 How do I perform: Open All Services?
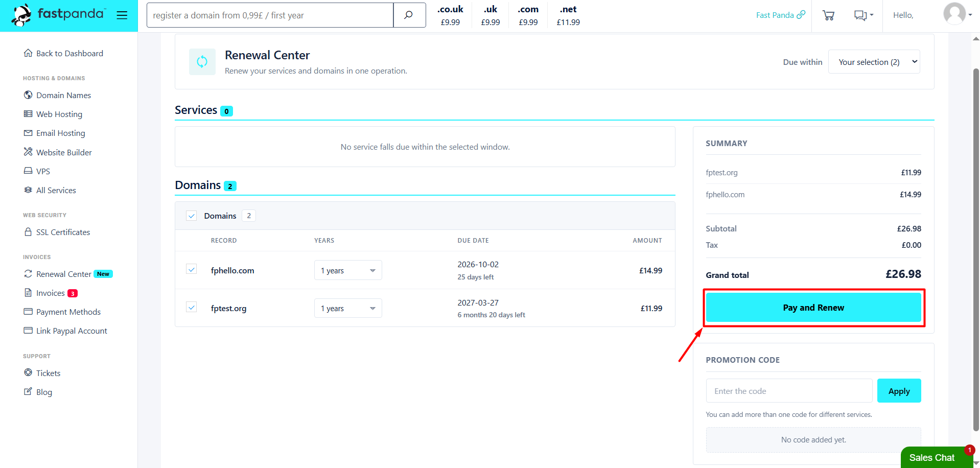click(56, 190)
